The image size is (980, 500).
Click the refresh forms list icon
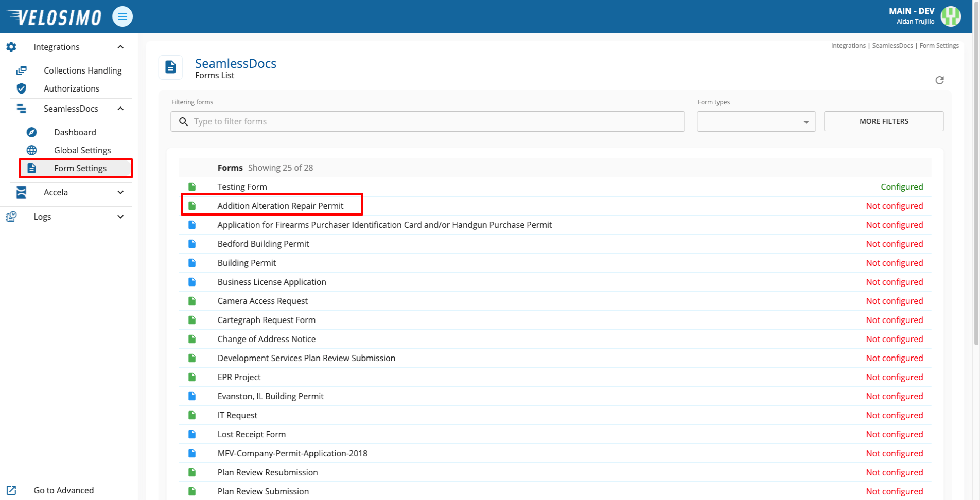939,80
